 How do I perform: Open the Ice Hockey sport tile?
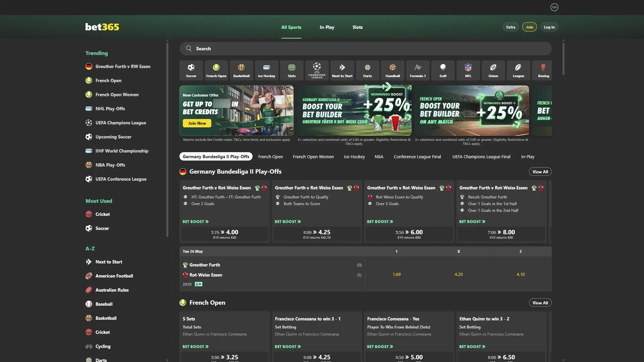tap(267, 70)
